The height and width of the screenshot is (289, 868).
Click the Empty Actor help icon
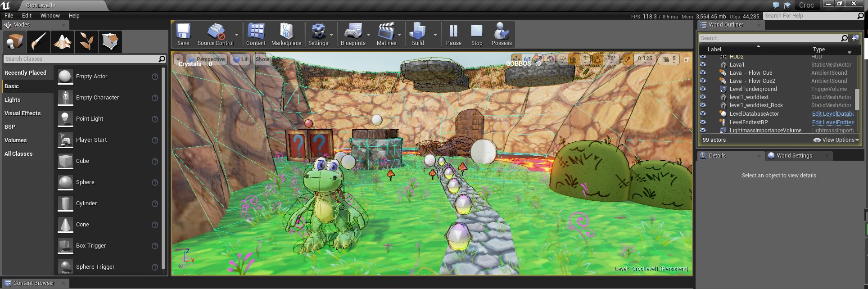(155, 77)
